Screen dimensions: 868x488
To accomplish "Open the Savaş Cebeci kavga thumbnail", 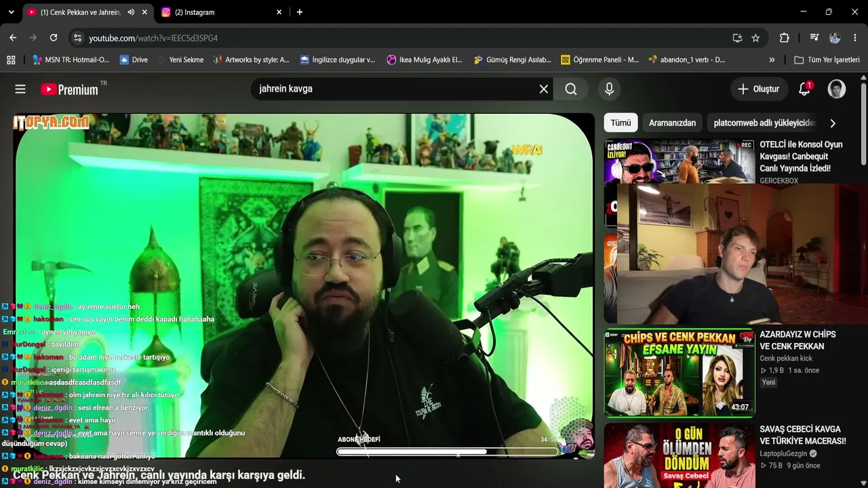I will click(679, 455).
